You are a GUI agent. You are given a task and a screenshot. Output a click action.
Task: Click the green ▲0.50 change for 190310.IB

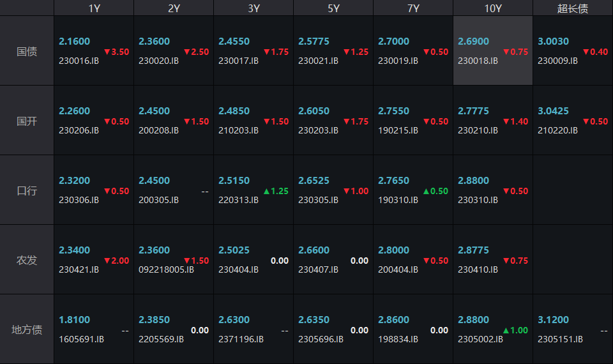tap(435, 191)
